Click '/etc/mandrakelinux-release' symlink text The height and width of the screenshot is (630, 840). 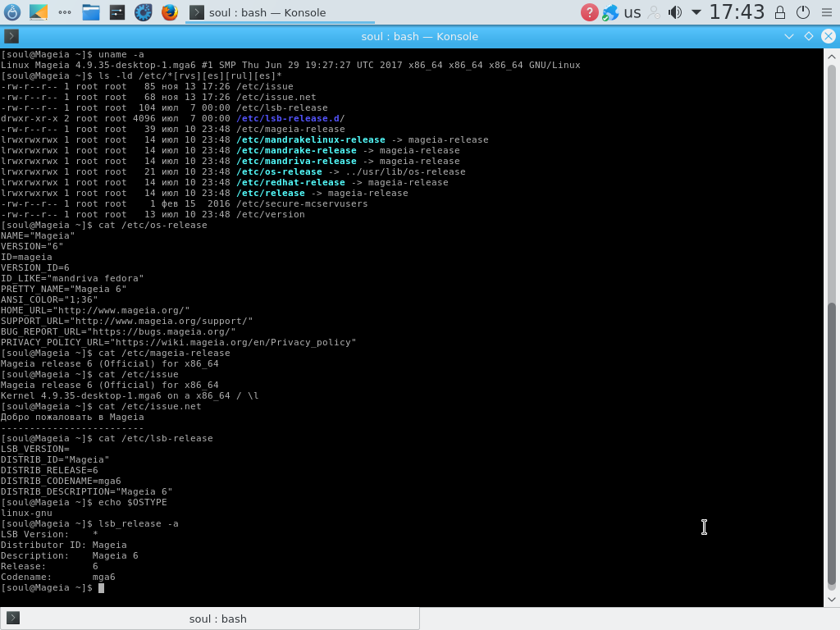311,139
